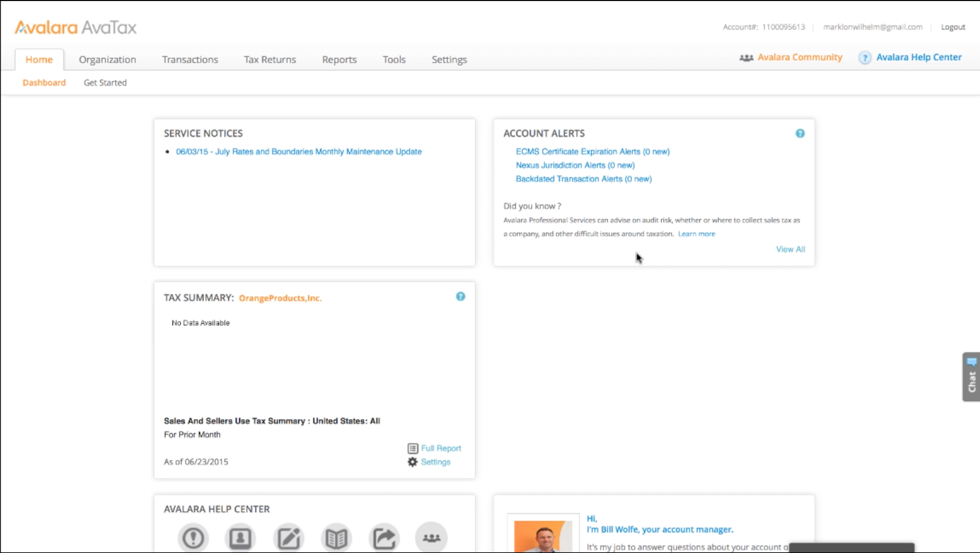Open the Organization tab
Image resolution: width=980 pixels, height=553 pixels.
point(107,59)
